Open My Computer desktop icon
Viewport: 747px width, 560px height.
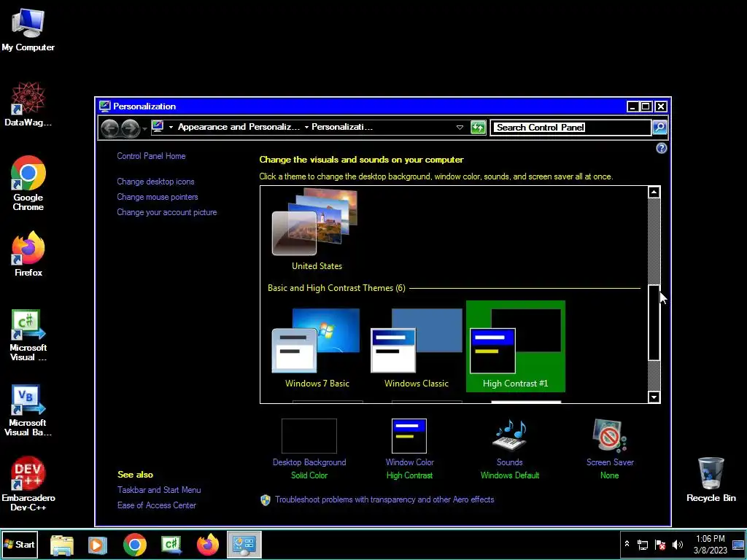pyautogui.click(x=28, y=30)
